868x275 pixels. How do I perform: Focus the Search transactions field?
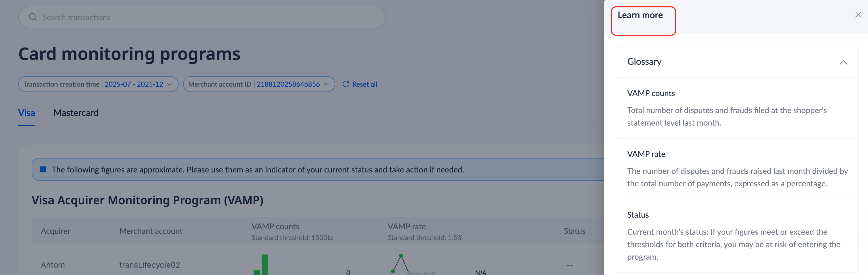(x=202, y=17)
